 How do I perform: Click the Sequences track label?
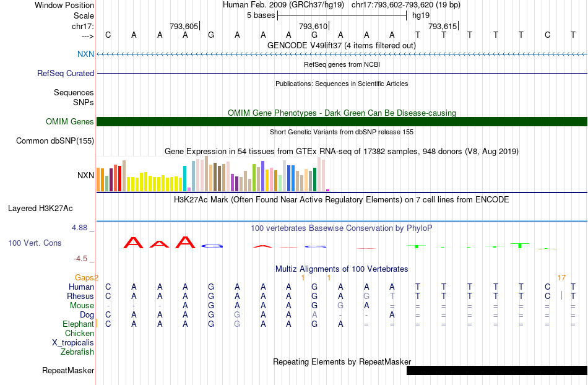pos(74,93)
